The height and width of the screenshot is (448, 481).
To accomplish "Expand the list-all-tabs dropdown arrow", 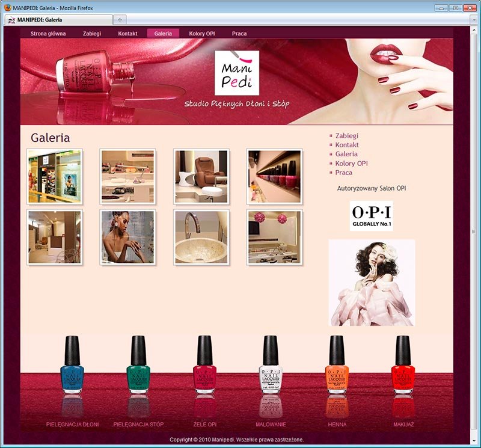I will click(x=474, y=20).
